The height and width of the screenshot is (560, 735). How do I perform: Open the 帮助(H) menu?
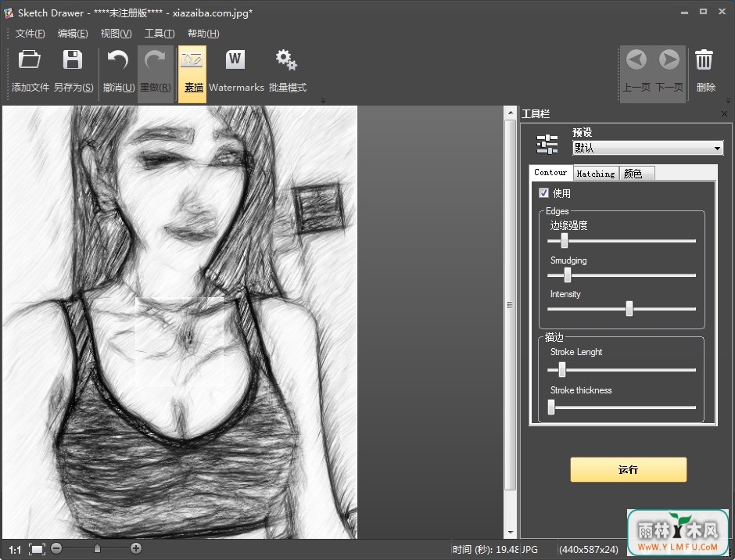coord(203,34)
